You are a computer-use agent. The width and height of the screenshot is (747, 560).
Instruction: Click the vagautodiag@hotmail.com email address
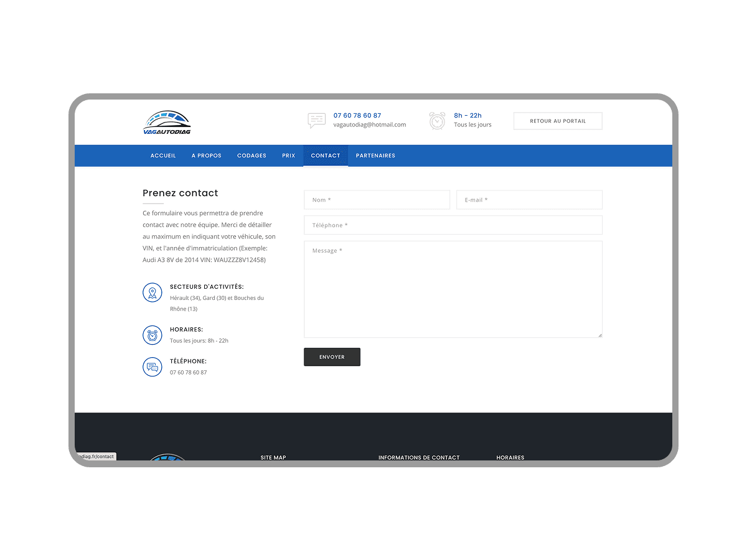[369, 125]
